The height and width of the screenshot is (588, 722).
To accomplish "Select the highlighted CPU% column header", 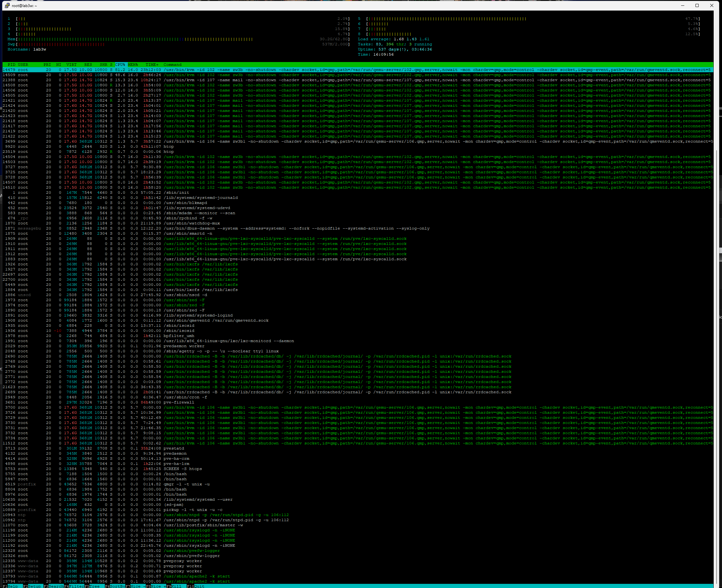I will [x=120, y=65].
